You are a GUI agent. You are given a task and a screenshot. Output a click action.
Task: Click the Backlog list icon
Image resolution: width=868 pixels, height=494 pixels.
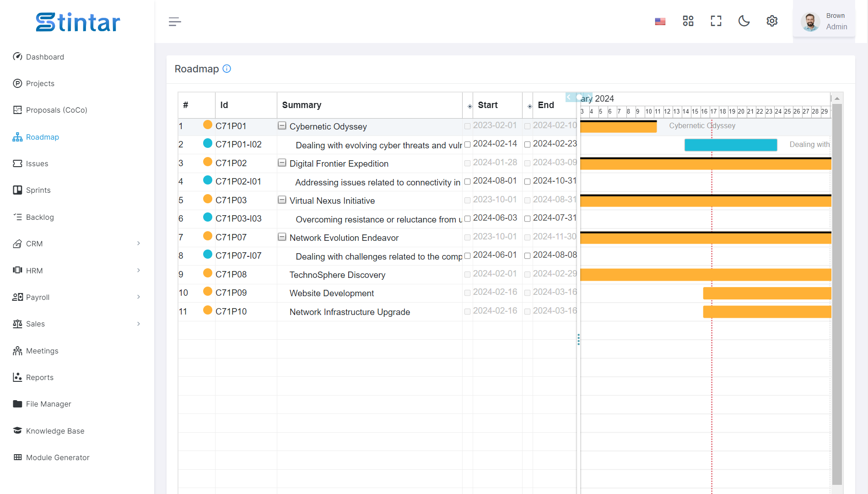click(17, 217)
